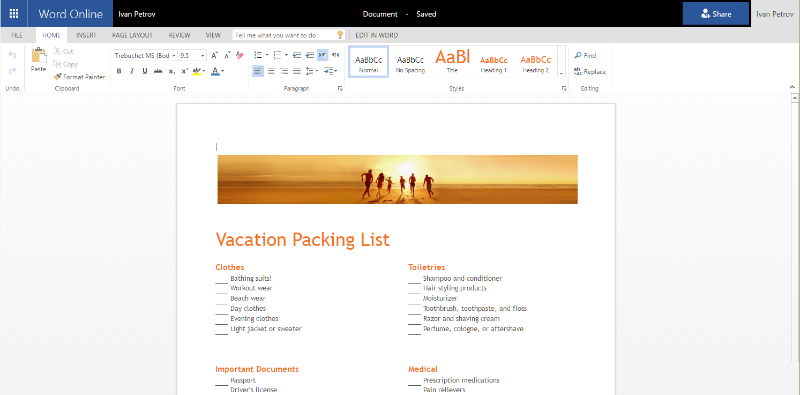Select the HOME tab
Screen dimensions: 800x395
point(52,35)
